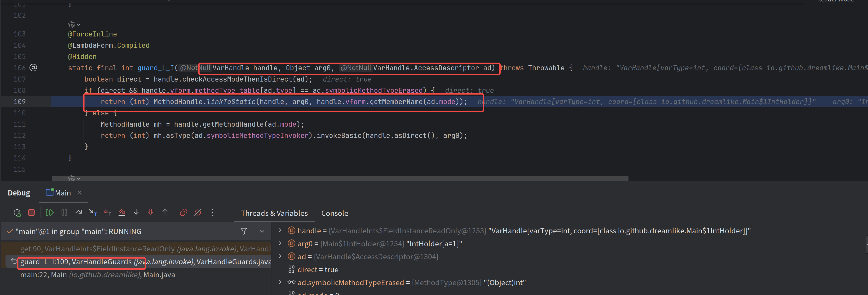Select guard_L_I:109 VarHandleGuards frame

click(x=146, y=262)
